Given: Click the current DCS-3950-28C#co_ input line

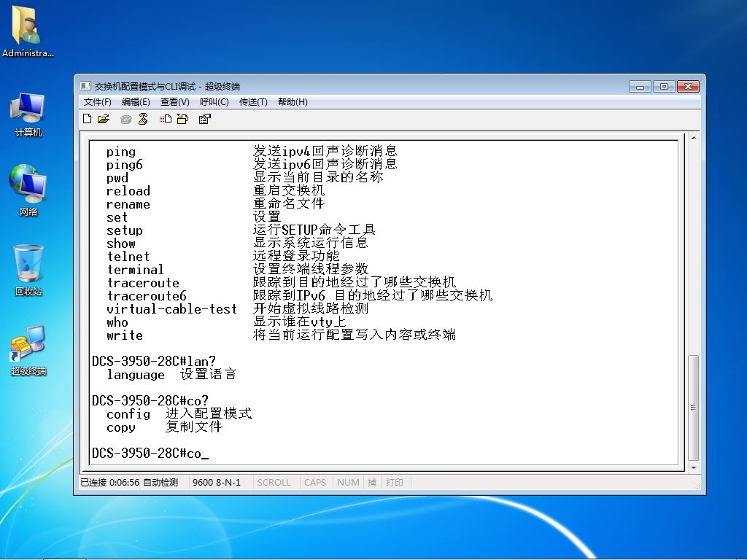Looking at the screenshot, I should 150,454.
